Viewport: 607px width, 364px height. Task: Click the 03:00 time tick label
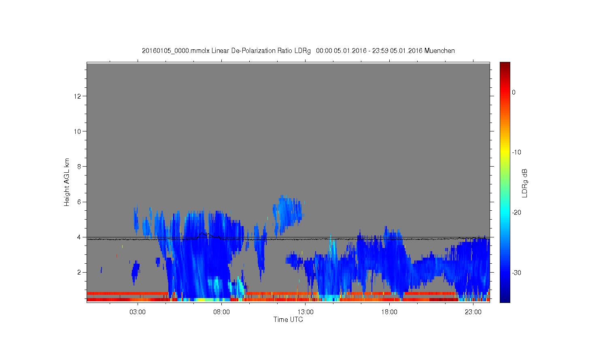coord(138,312)
